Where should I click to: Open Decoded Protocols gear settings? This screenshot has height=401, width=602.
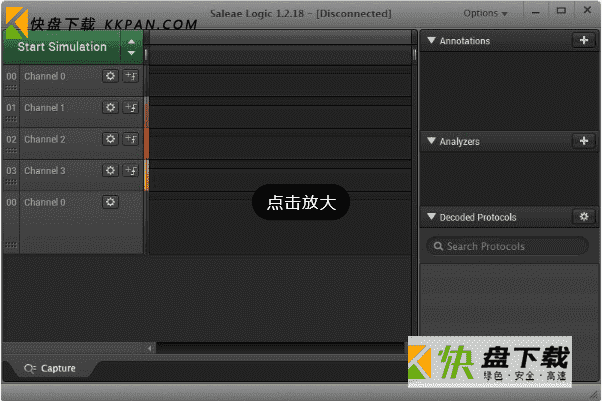tap(584, 217)
